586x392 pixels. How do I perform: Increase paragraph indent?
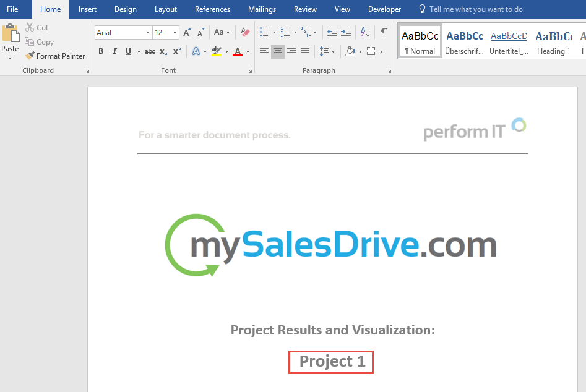(346, 32)
